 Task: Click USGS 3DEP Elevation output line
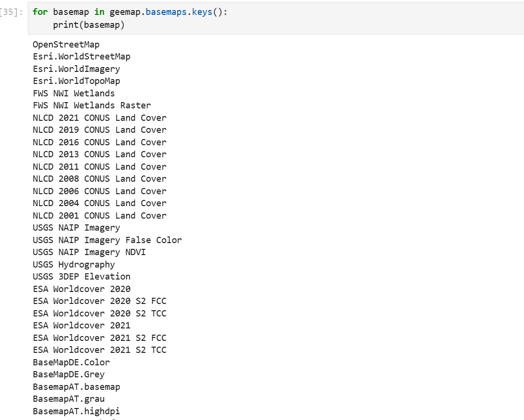point(82,277)
